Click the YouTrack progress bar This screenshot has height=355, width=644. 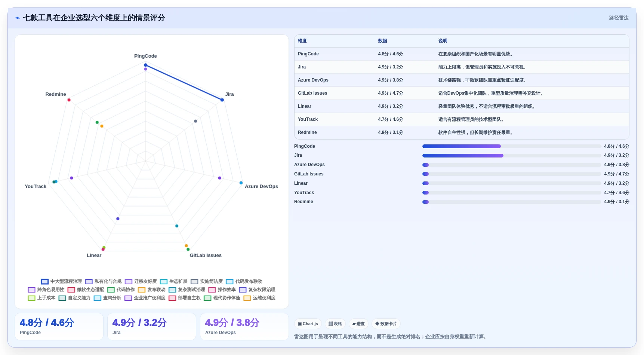point(512,193)
